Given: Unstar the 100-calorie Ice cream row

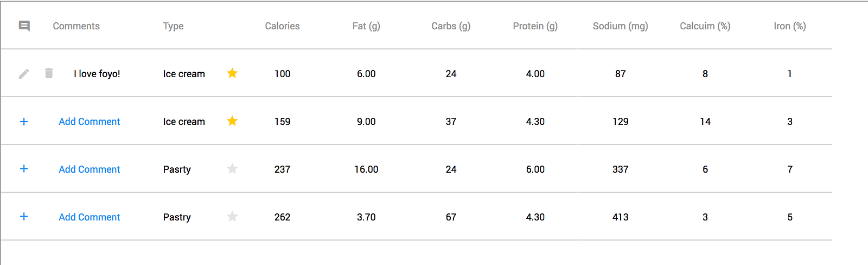Looking at the screenshot, I should (x=232, y=73).
